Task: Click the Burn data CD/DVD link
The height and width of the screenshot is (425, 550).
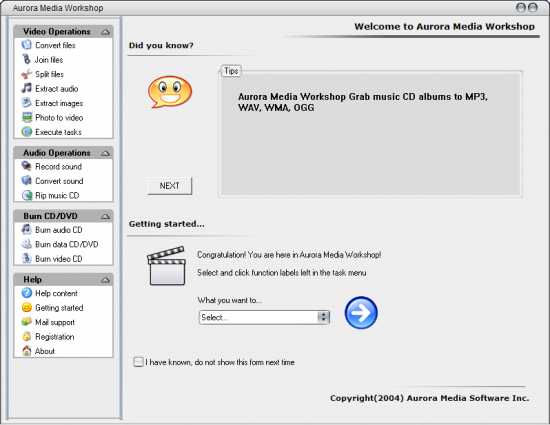Action: click(x=67, y=244)
